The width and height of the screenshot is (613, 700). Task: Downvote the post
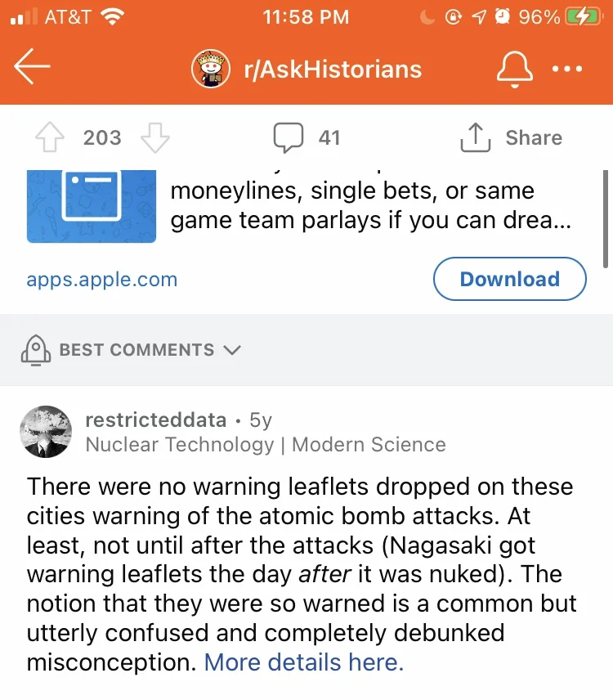pyautogui.click(x=154, y=137)
